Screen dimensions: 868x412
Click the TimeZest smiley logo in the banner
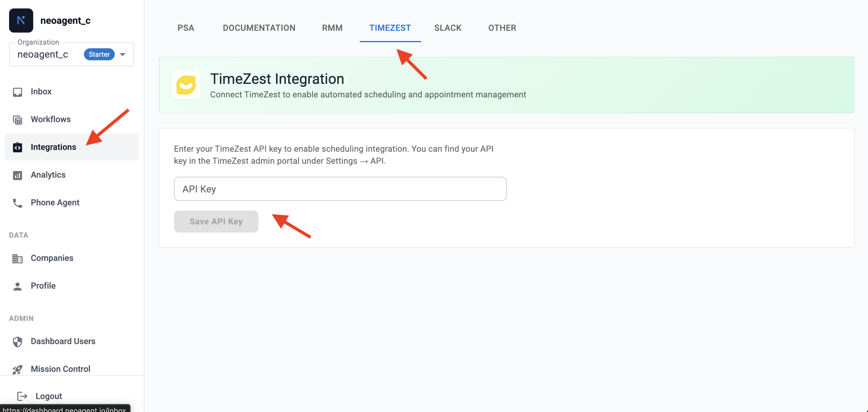(x=186, y=85)
